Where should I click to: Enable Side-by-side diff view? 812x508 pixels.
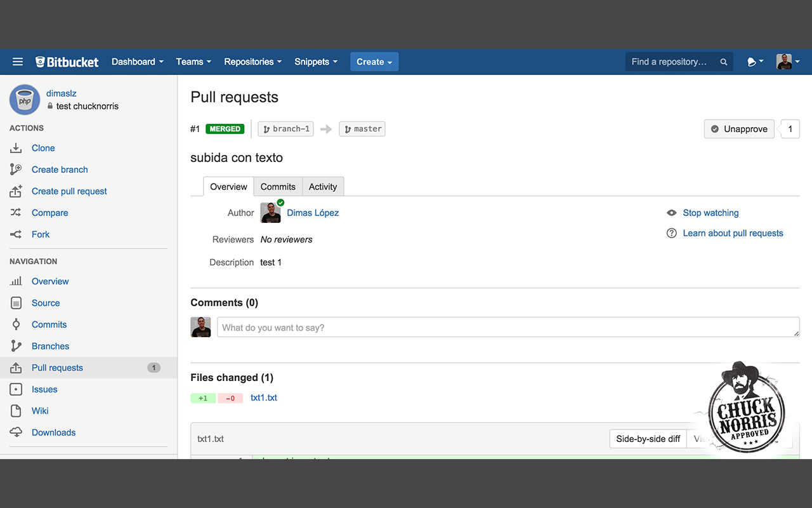coord(648,438)
